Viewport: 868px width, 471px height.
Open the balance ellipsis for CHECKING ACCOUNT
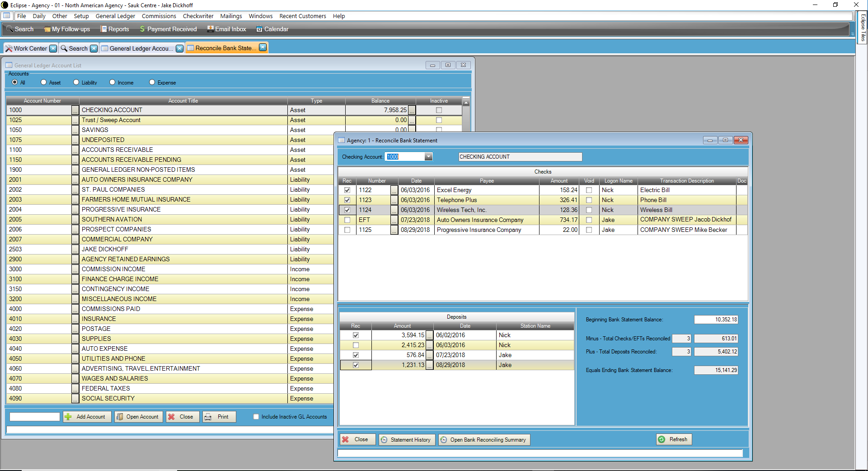point(412,110)
